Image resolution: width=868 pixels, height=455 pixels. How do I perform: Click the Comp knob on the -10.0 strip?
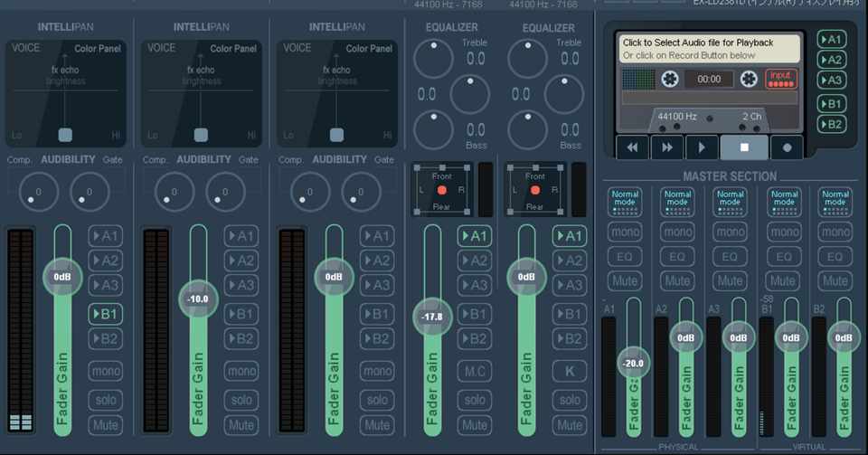click(175, 192)
